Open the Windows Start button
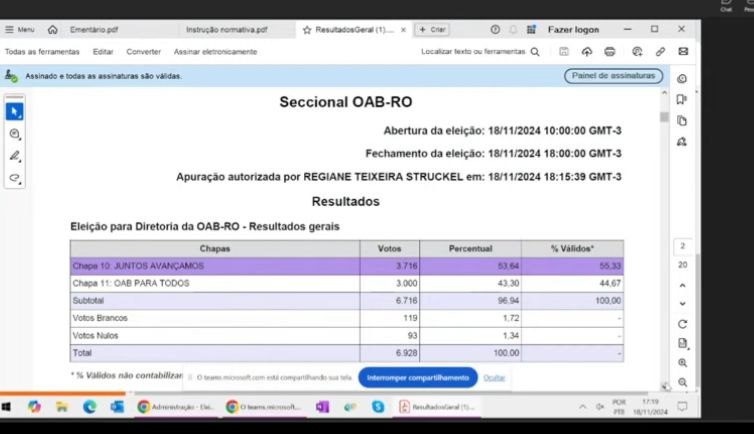Screen dimensions: 754x434 point(6,407)
